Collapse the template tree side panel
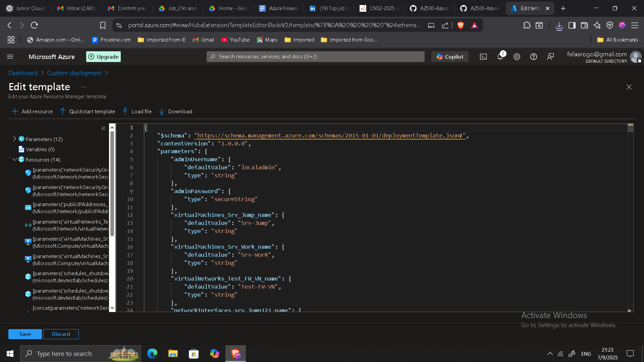The image size is (644, 362). point(103,128)
